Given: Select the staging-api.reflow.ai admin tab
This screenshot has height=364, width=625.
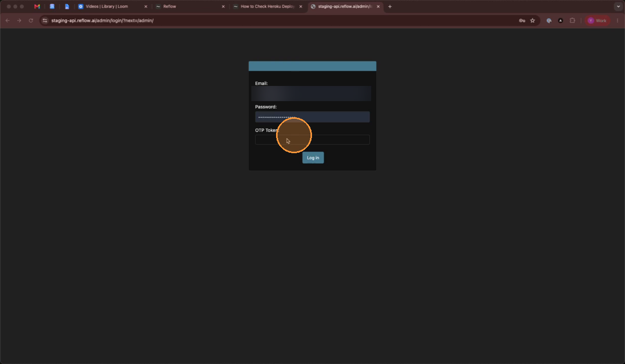Looking at the screenshot, I should tap(345, 7).
